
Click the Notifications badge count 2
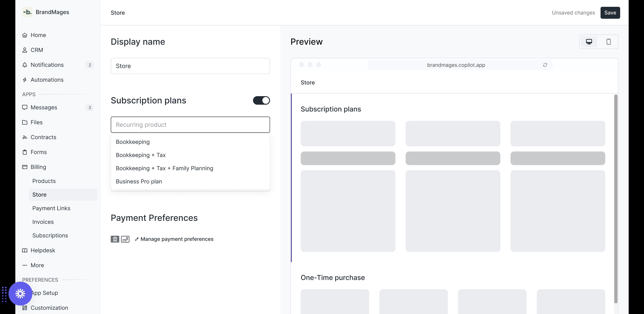[x=89, y=65]
